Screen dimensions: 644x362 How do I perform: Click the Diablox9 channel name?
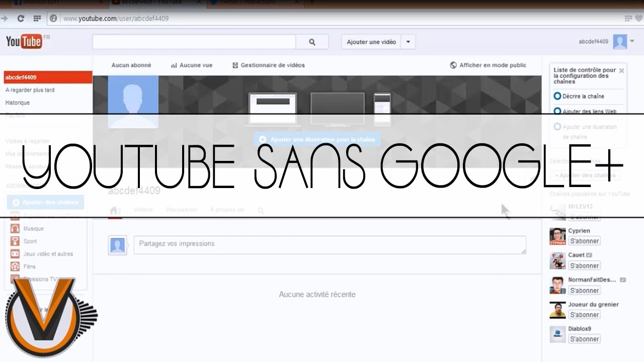point(580,329)
